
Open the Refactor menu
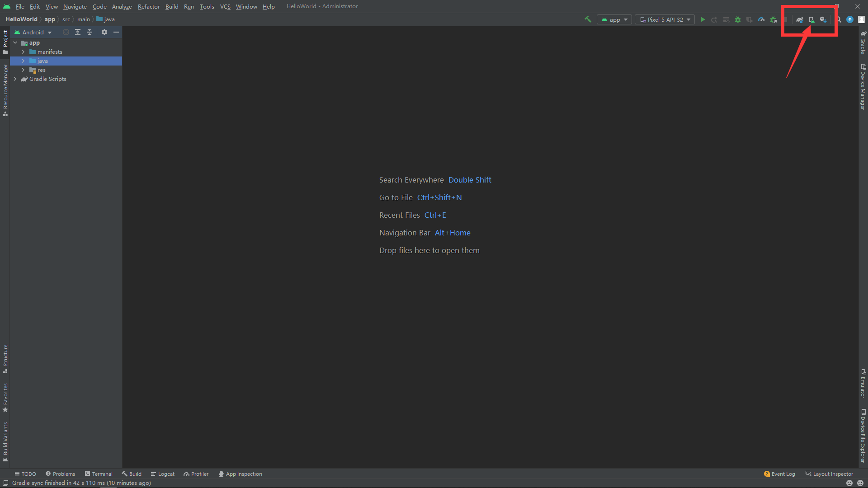[x=149, y=6]
